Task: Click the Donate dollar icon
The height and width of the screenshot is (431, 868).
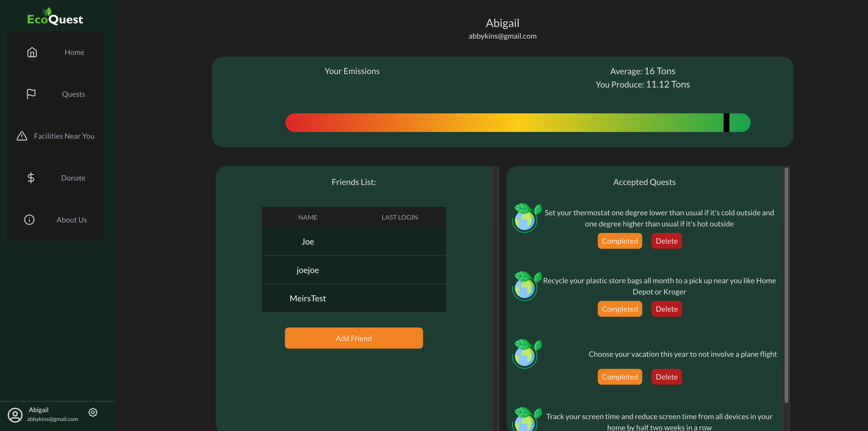Action: tap(31, 178)
